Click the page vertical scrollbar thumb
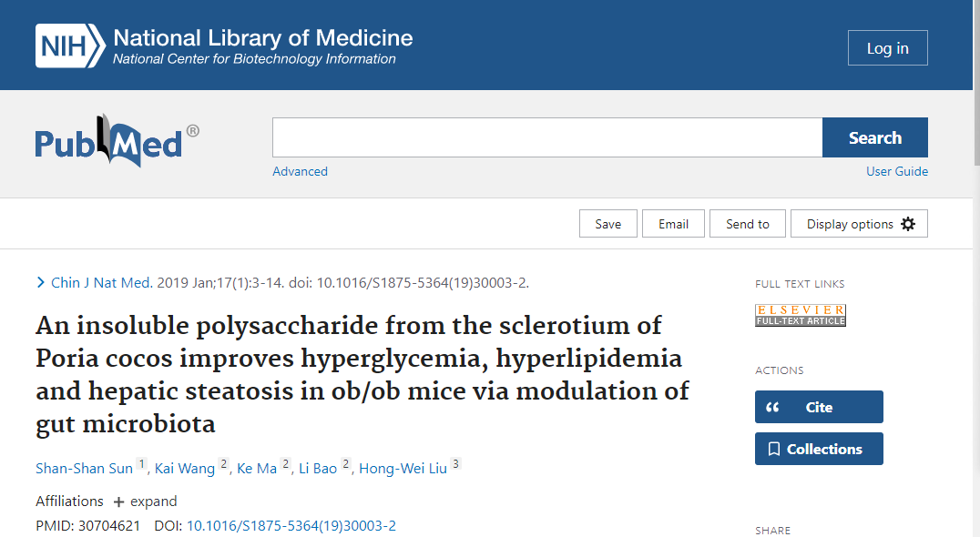The image size is (980, 537). (x=977, y=83)
